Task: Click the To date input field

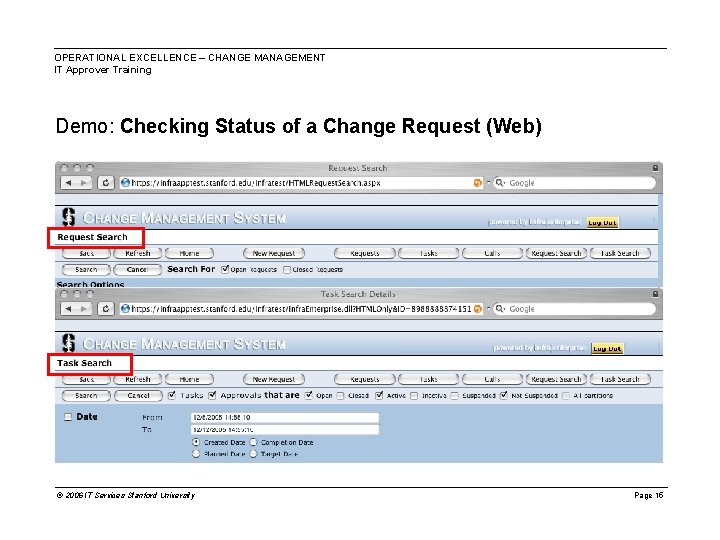Action: [285, 429]
